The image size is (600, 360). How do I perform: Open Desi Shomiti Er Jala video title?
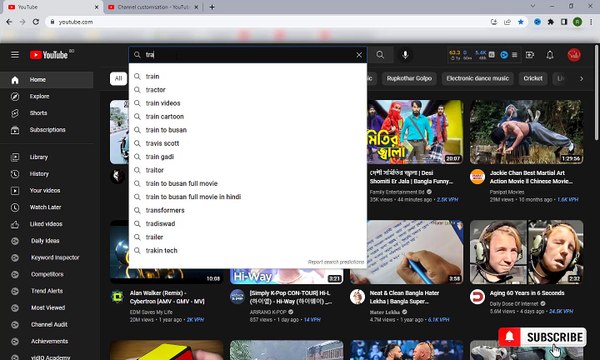pyautogui.click(x=411, y=177)
